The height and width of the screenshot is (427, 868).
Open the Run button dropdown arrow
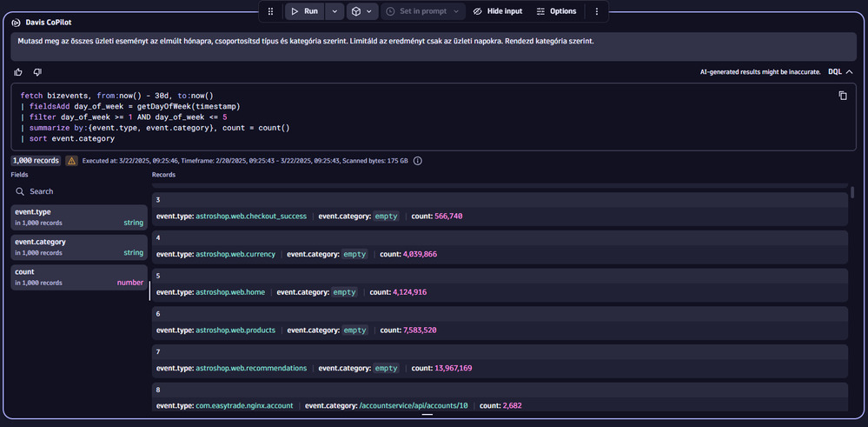tap(335, 11)
